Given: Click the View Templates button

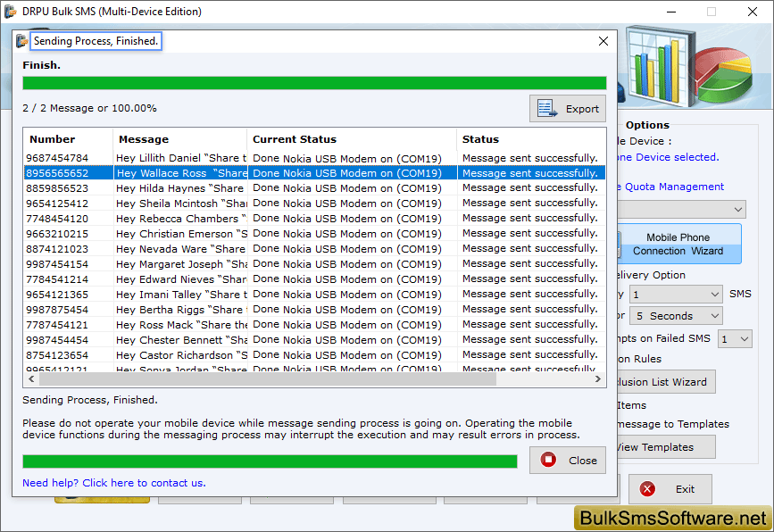Looking at the screenshot, I should (x=666, y=447).
